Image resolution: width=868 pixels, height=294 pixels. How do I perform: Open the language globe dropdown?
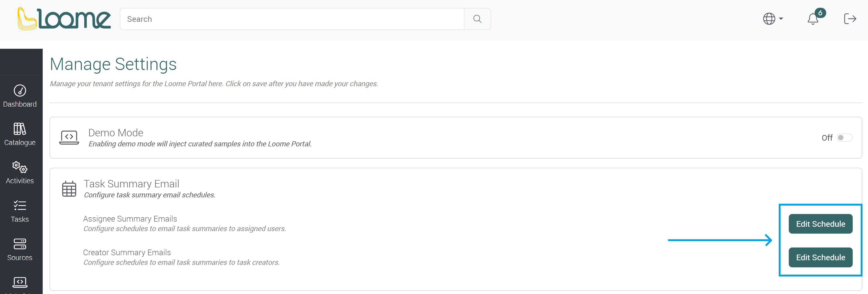coord(769,19)
